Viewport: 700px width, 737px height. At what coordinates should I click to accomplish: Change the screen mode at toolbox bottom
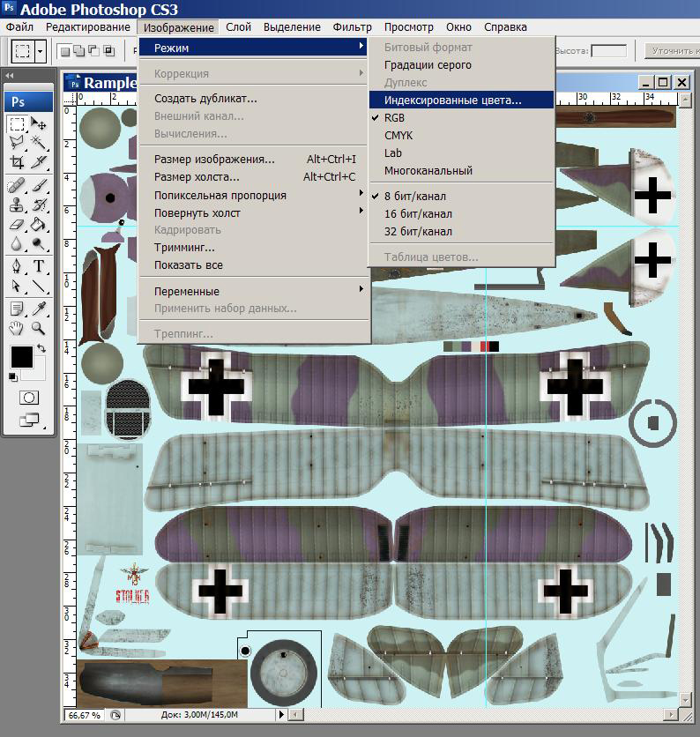29,420
